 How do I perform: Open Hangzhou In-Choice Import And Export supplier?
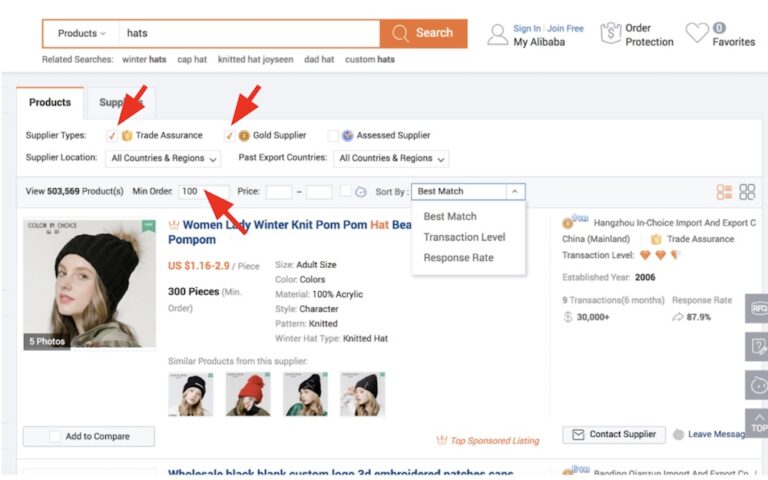point(674,223)
